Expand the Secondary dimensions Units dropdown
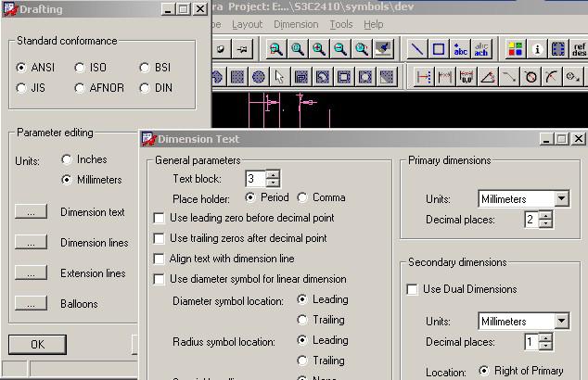Screen dimensions: 588x380 561,321
